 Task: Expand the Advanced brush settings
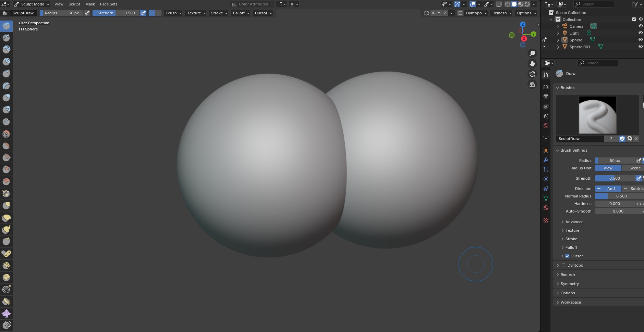(574, 222)
